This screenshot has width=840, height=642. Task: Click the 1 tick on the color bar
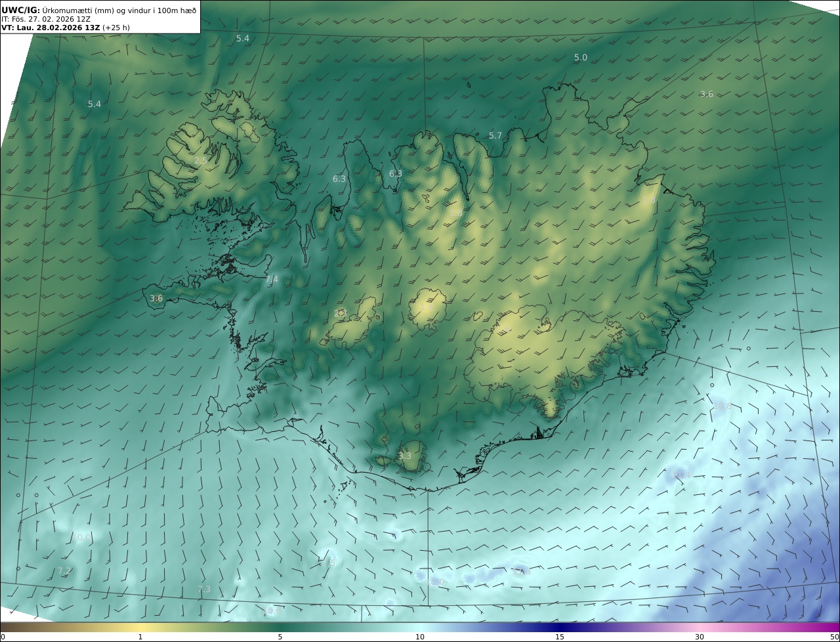click(x=140, y=637)
